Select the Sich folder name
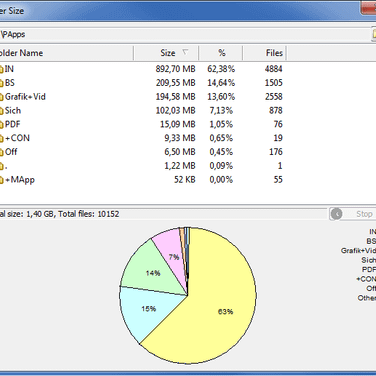Screen dimensions: 376x376 click(x=13, y=111)
